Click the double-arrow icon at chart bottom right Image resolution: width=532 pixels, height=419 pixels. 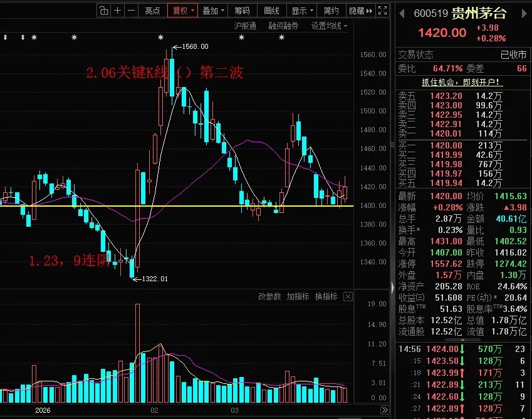385,410
